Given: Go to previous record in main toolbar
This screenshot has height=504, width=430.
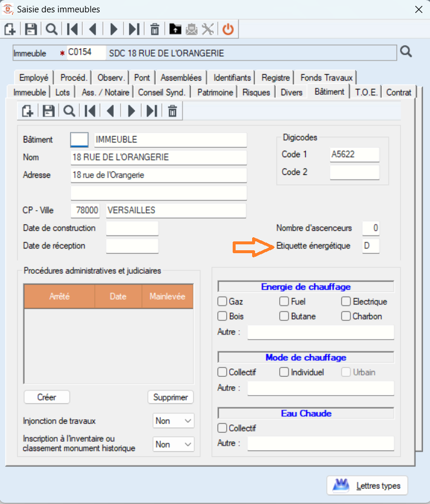Looking at the screenshot, I should [x=93, y=29].
